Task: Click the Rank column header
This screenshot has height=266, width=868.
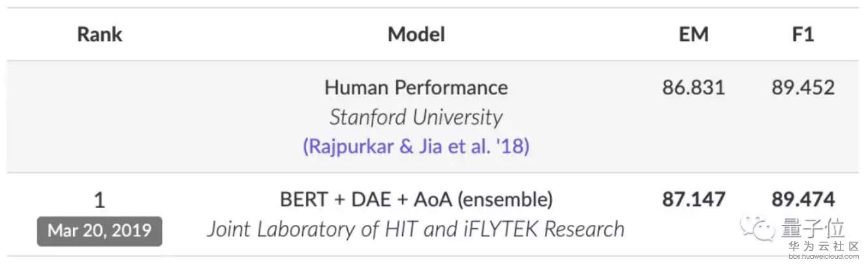Action: click(99, 35)
